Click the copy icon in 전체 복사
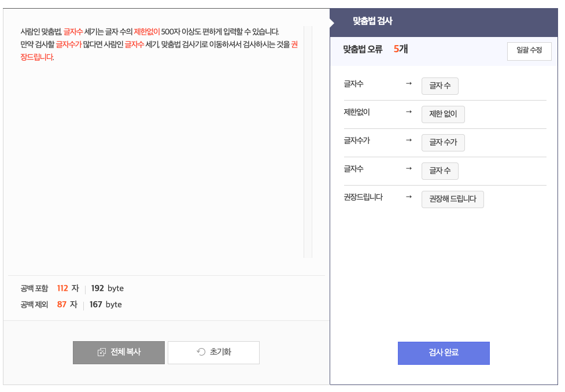Image resolution: width=565 pixels, height=392 pixels. (102, 352)
